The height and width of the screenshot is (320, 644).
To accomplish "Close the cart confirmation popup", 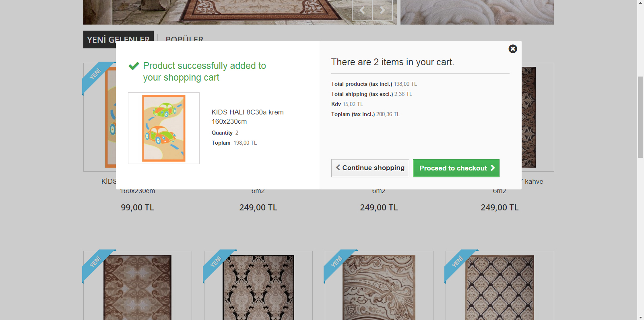I will (x=513, y=49).
